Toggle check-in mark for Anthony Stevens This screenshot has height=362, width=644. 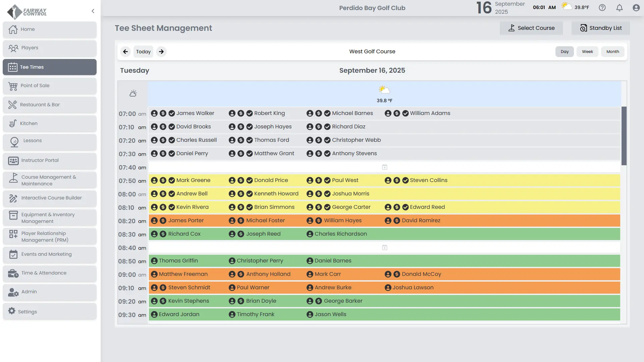(327, 154)
